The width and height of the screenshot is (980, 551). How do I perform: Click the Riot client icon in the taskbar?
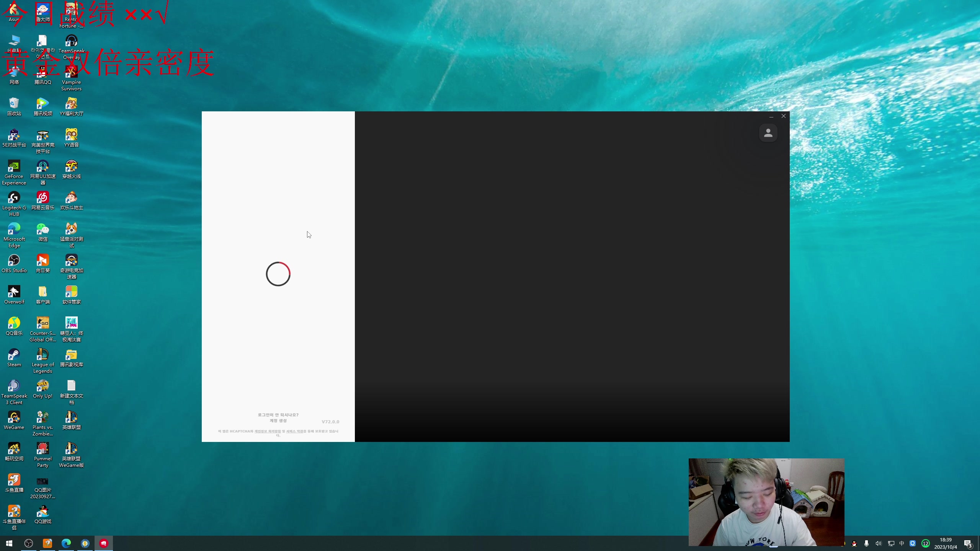pyautogui.click(x=104, y=543)
